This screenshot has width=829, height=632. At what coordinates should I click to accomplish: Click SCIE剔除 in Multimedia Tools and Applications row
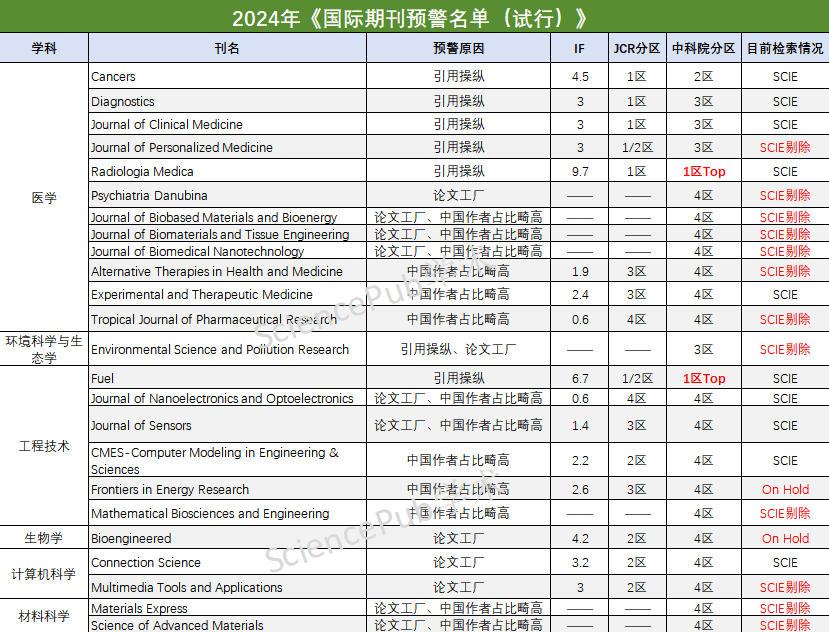tap(785, 588)
